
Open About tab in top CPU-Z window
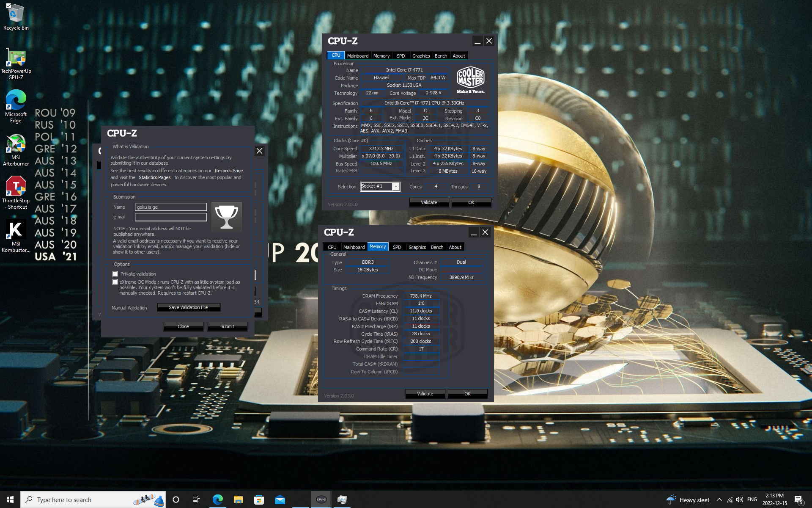[459, 56]
